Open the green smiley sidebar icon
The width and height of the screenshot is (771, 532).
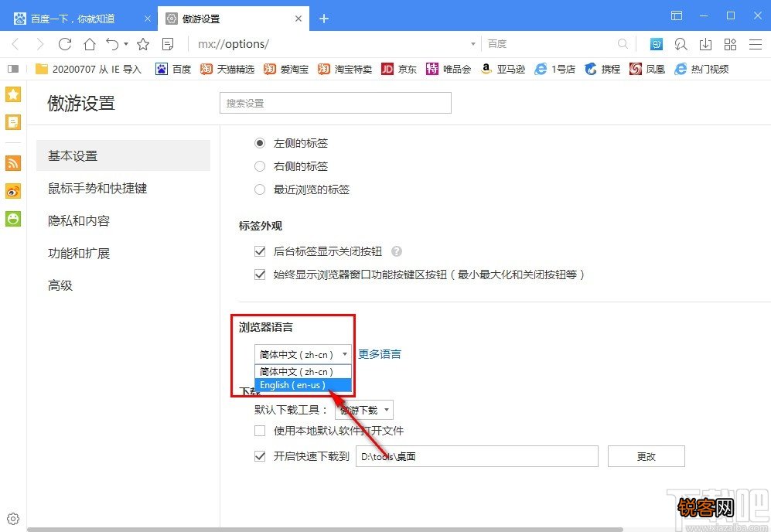[x=13, y=219]
